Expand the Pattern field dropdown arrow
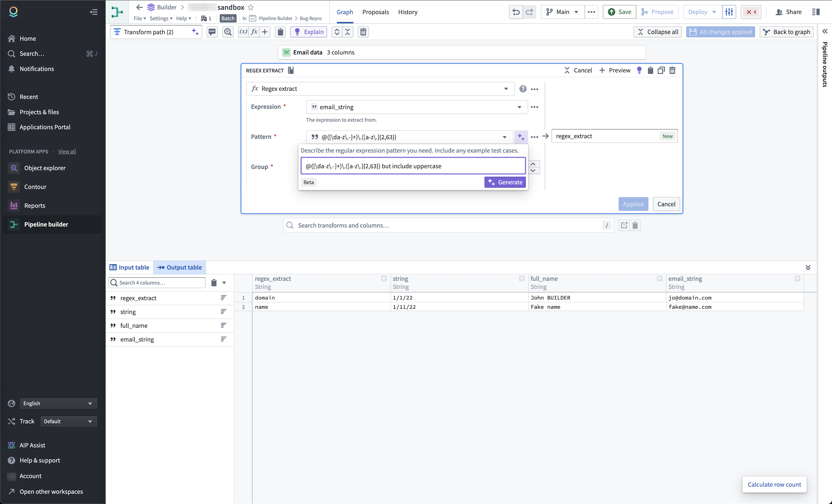 click(x=505, y=137)
